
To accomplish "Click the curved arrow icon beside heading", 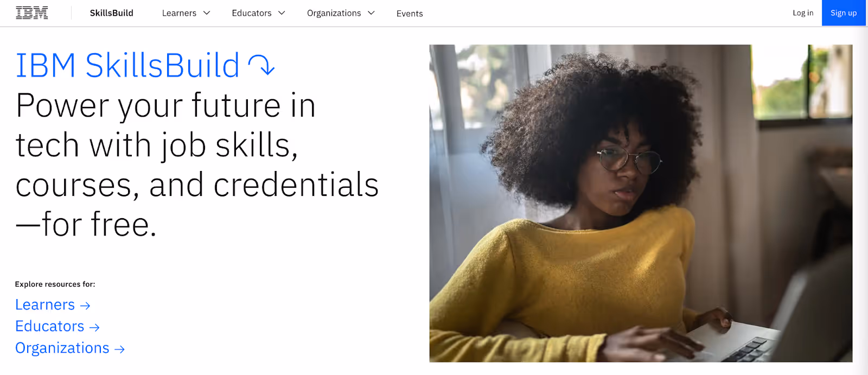I will [x=261, y=65].
